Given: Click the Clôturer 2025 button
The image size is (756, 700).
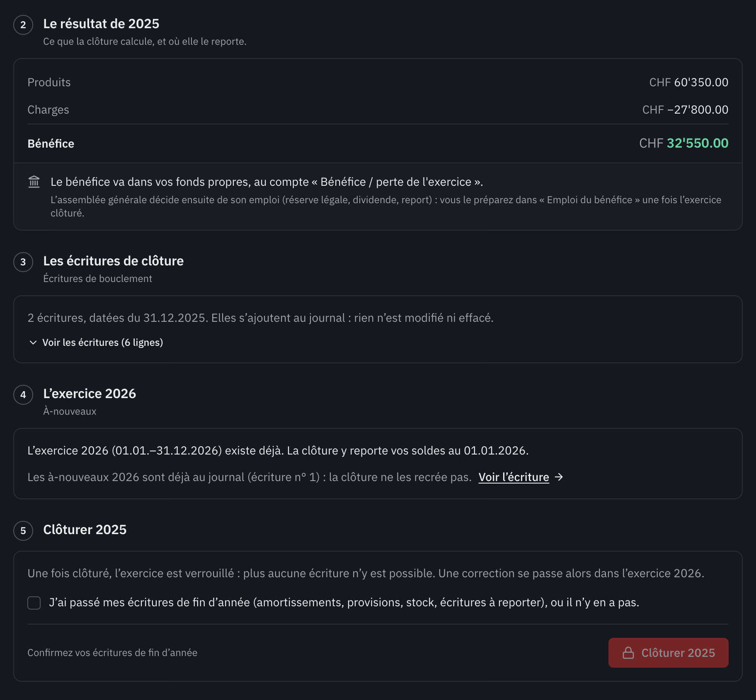Looking at the screenshot, I should 668,653.
